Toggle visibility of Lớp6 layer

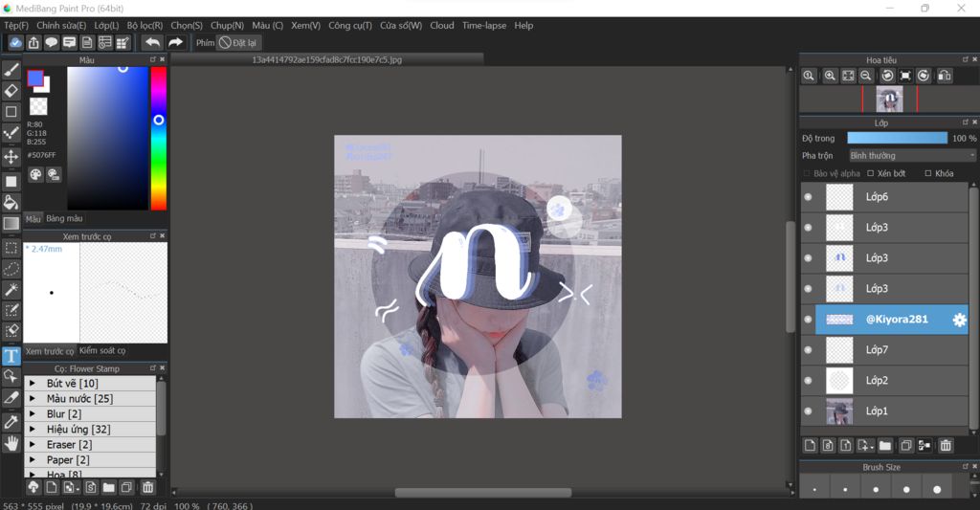[x=808, y=197]
